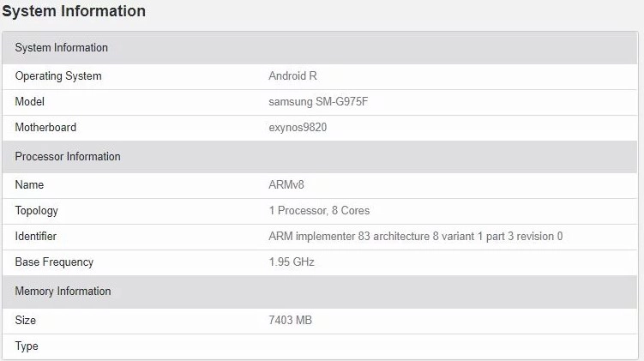Select the 1 Processor, 8 Cores value
The width and height of the screenshot is (644, 361).
[x=319, y=211]
